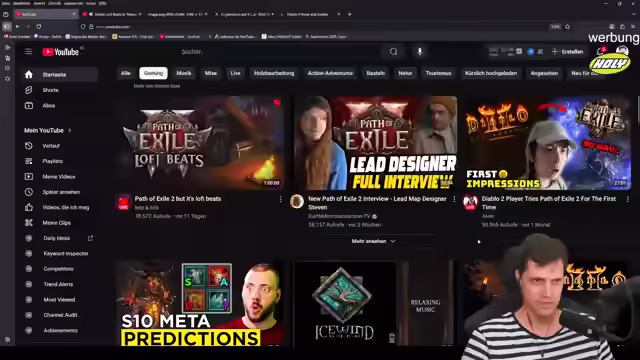Bookmark page with star icon

click(x=567, y=27)
